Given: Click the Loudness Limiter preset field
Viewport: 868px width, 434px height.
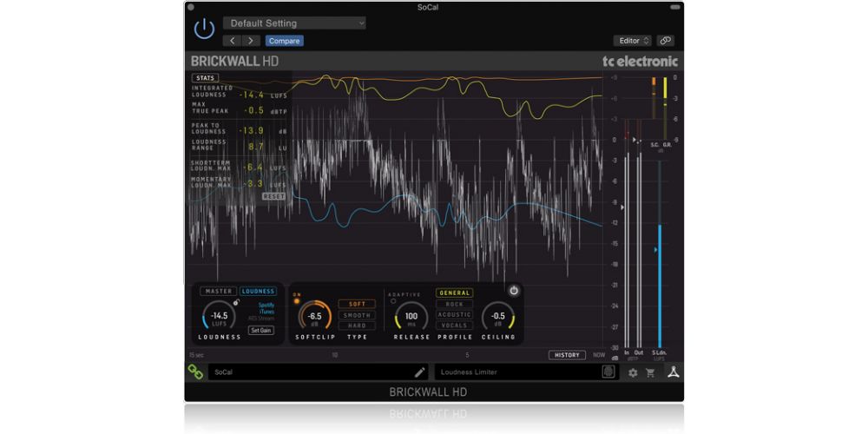Looking at the screenshot, I should pyautogui.click(x=527, y=372).
